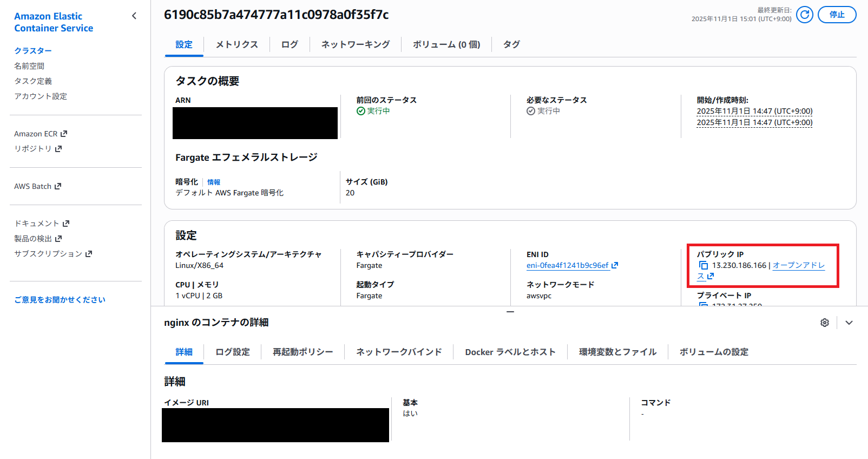Viewport: 868px width, 459px height.
Task: Click the external link icon next to ENI ID
Action: 615,265
